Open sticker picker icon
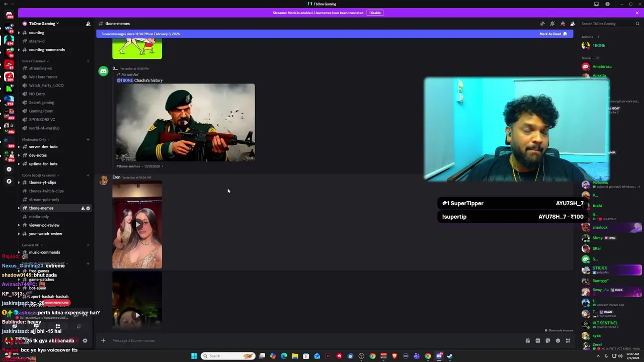The width and height of the screenshot is (644, 362). [x=547, y=341]
